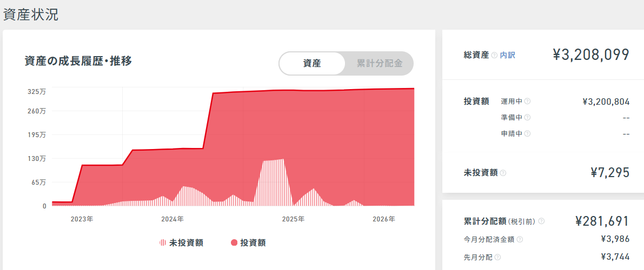Image resolution: width=644 pixels, height=270 pixels.
Task: Open help icon next to 今月分配済金額
Action: point(520,240)
